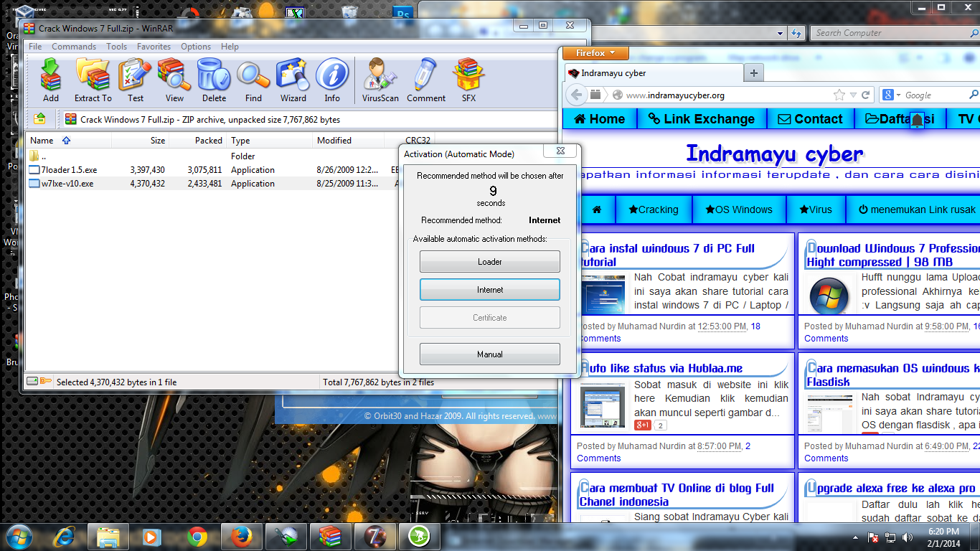Click the Find magnifier icon in WinRAR

[x=253, y=80]
